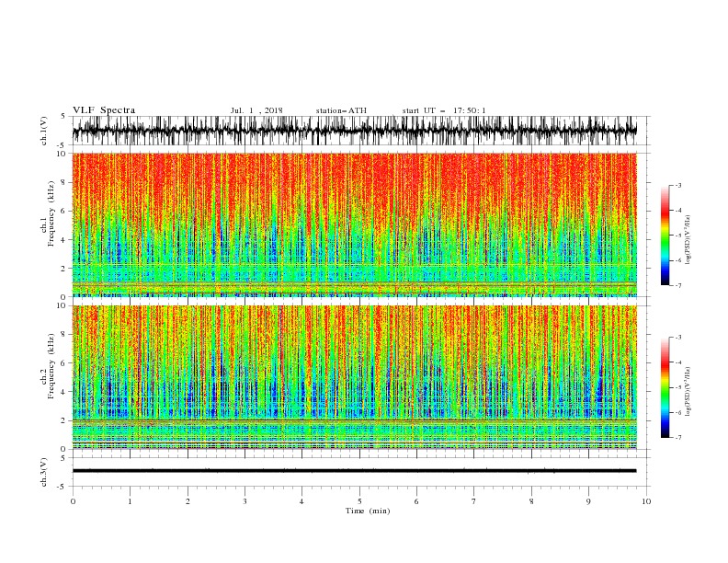Click the "ch.1(V)" waveform axis label
728x563 pixels.
[x=43, y=131]
